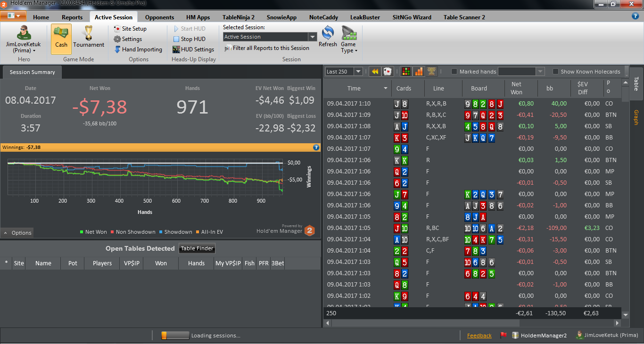Open the Table Scanner 2 tab
This screenshot has width=644, height=344.
click(464, 17)
